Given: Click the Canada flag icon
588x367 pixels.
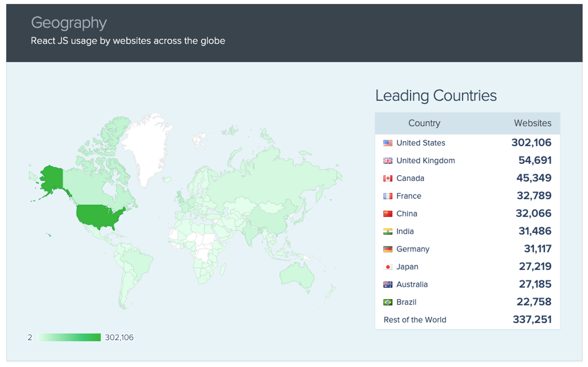Looking at the screenshot, I should (x=387, y=178).
